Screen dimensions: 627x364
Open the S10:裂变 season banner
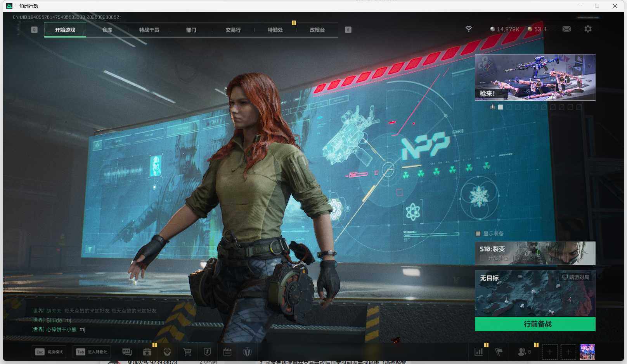click(x=535, y=253)
